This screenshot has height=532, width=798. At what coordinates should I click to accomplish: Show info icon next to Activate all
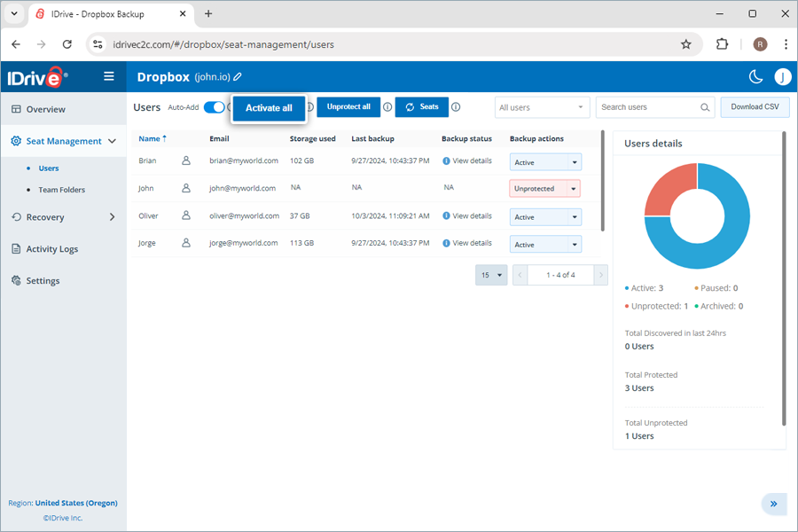point(310,107)
